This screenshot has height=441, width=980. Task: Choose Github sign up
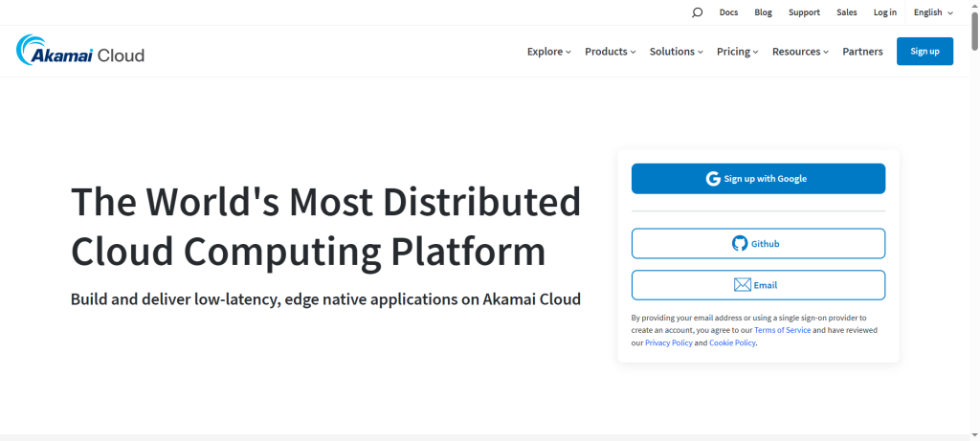click(758, 244)
